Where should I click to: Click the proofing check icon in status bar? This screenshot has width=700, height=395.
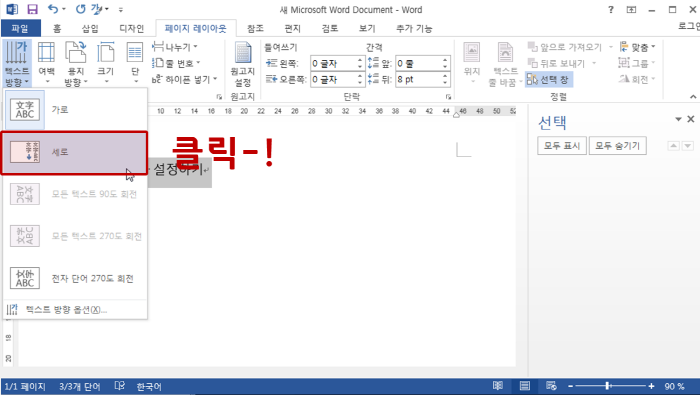coord(120,386)
